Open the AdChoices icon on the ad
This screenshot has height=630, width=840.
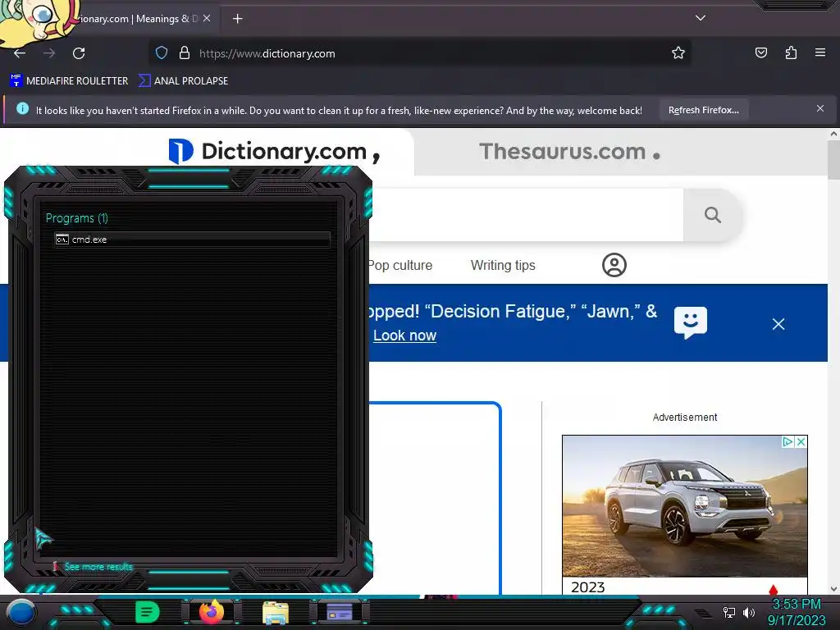[x=787, y=441]
